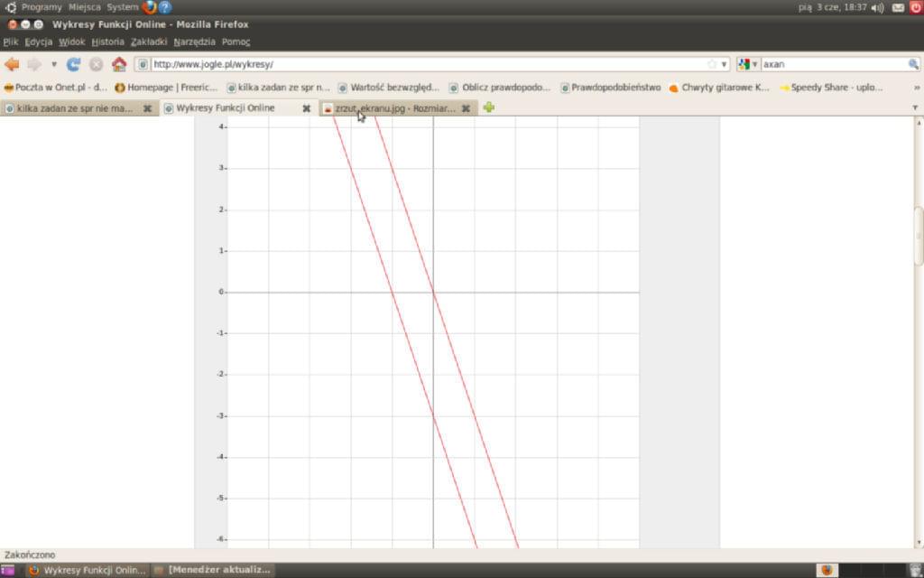924x578 pixels.
Task: Open the Poczta w Onet.pl bookmark
Action: coord(56,88)
